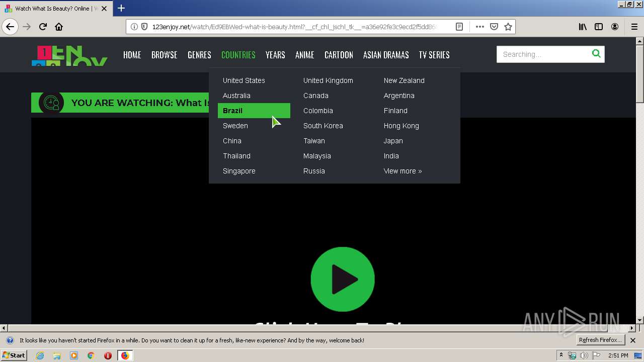Click the browser address bar URL

tap(294, 27)
